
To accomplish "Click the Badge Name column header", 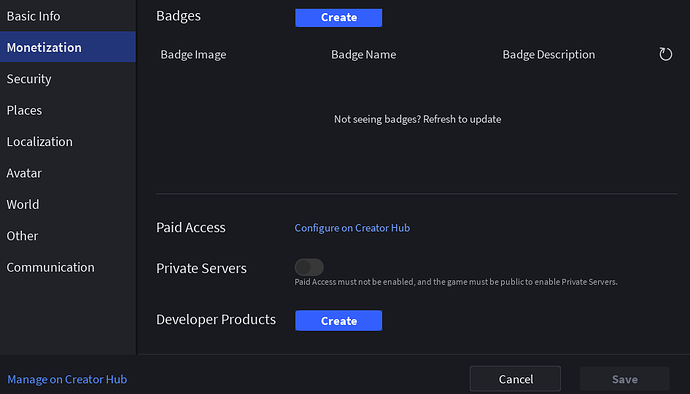I will point(363,55).
